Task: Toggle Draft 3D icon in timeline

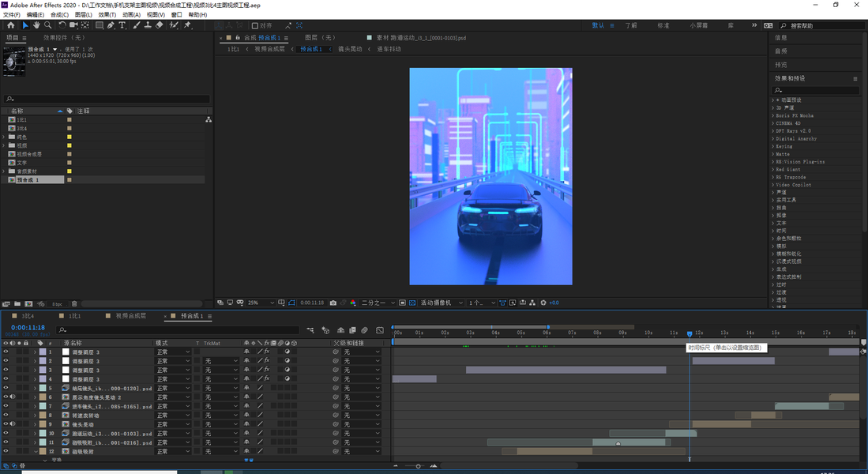Action: 325,330
